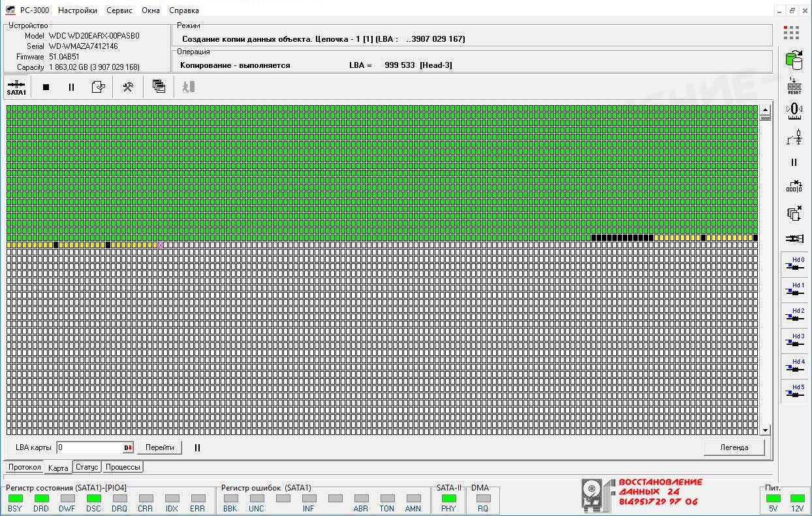This screenshot has height=516, width=812.
Task: Open the green disk copy utility icon
Action: pyautogui.click(x=794, y=60)
